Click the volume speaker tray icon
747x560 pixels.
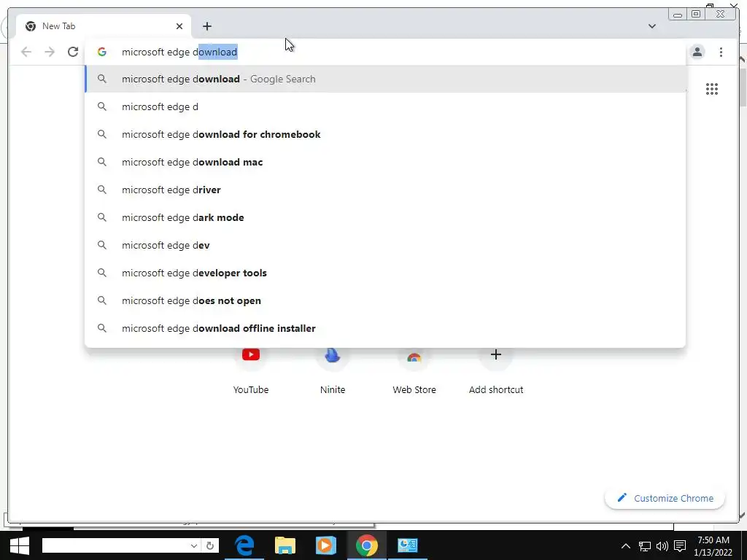(x=662, y=545)
